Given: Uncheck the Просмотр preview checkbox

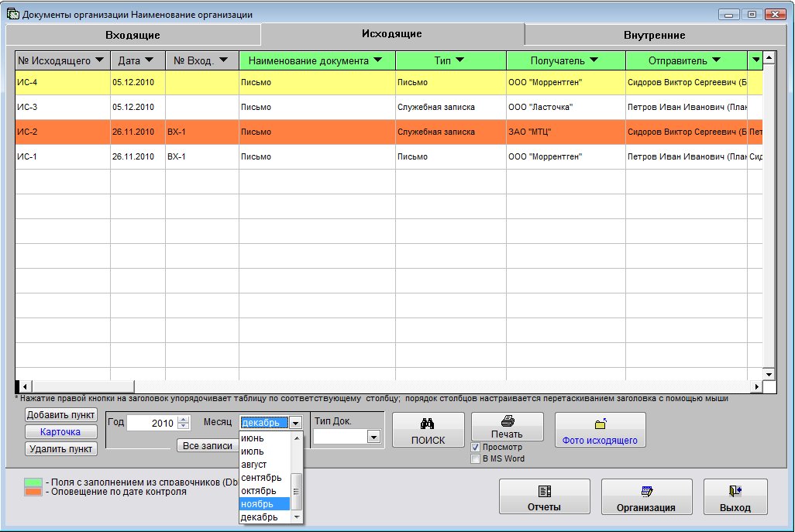Looking at the screenshot, I should 476,448.
